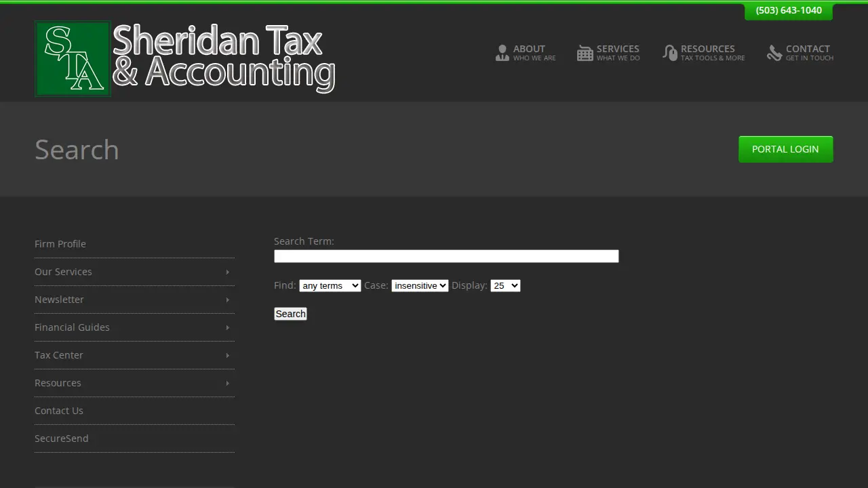Open the Our Services sidebar link
This screenshot has height=488, width=868.
coord(63,272)
